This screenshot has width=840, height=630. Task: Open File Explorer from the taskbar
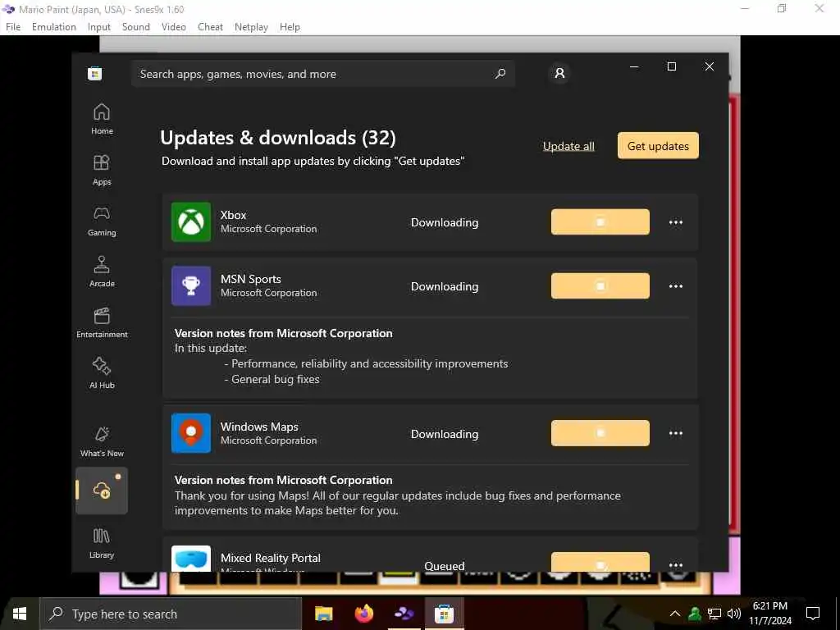click(x=323, y=614)
